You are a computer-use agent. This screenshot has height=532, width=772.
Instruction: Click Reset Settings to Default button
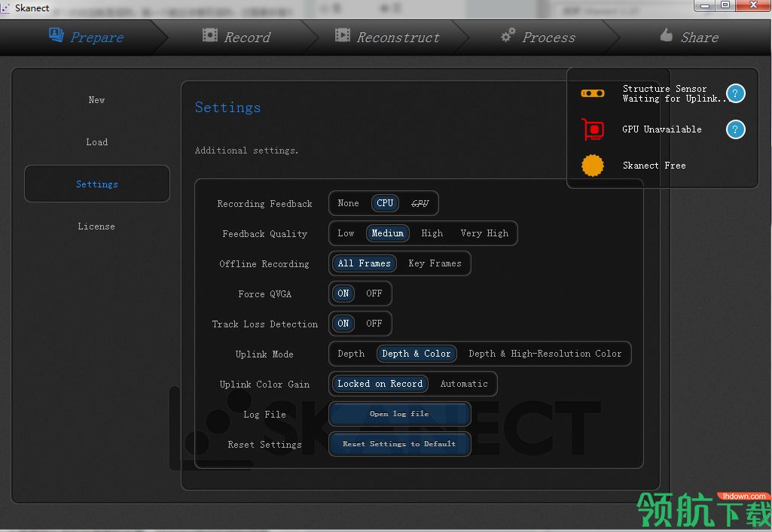399,444
